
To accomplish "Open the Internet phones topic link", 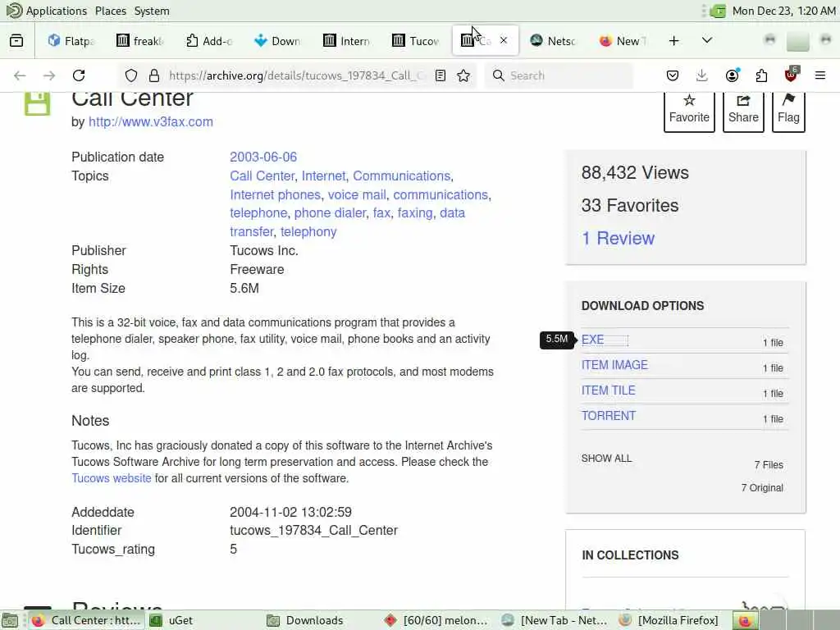I will tap(276, 194).
